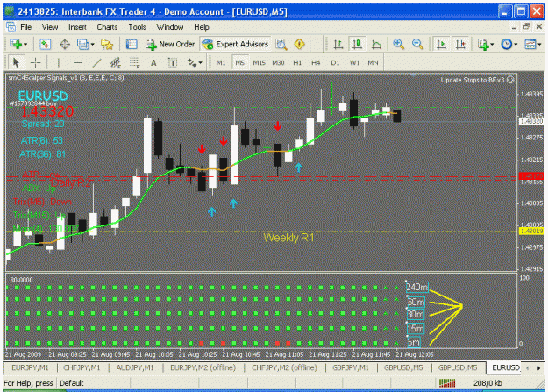Image resolution: width=548 pixels, height=392 pixels.
Task: Open the New Chart tool
Action: 16,44
